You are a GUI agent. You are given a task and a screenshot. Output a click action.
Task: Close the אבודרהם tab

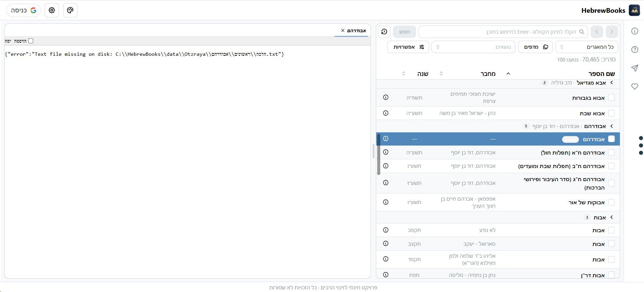pos(343,31)
